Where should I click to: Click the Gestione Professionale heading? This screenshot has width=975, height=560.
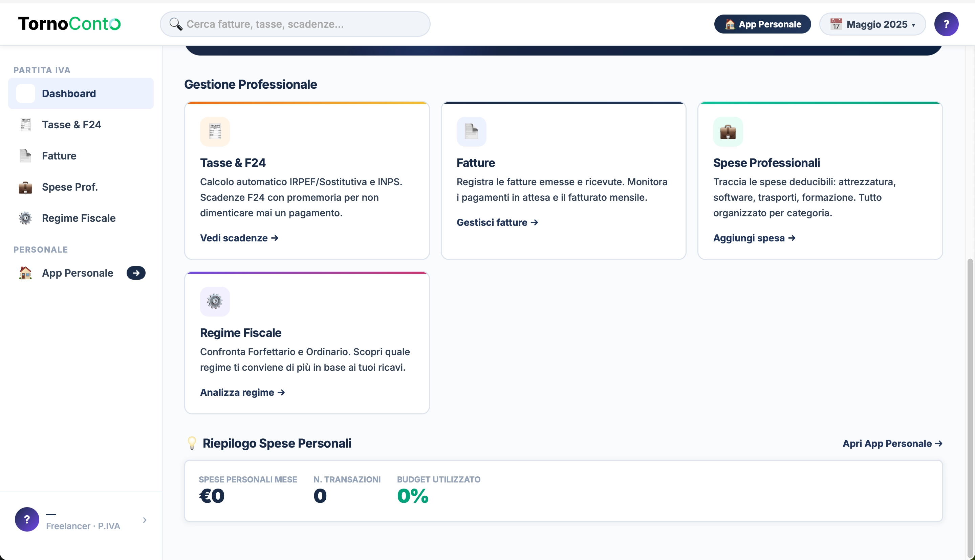click(x=251, y=84)
